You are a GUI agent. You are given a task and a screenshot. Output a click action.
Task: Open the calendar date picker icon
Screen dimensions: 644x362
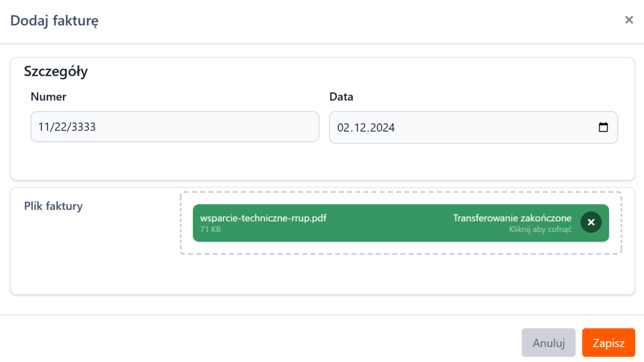click(x=603, y=127)
